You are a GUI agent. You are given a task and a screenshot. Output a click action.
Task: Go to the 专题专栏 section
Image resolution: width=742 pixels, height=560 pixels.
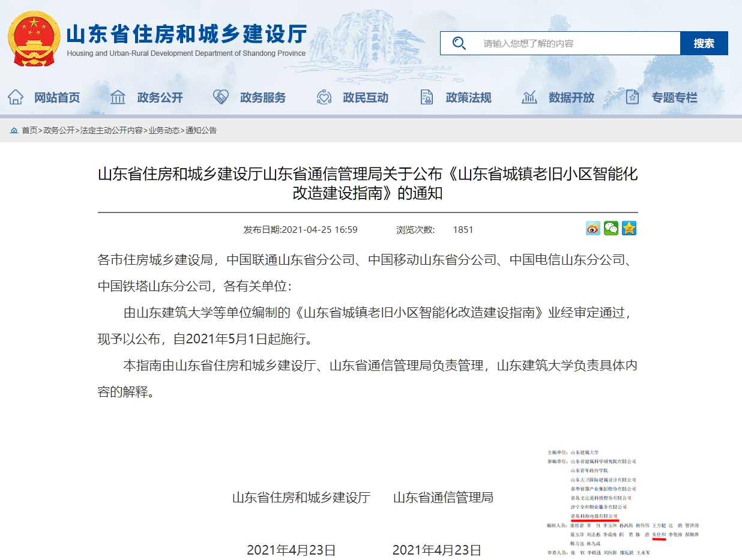675,98
